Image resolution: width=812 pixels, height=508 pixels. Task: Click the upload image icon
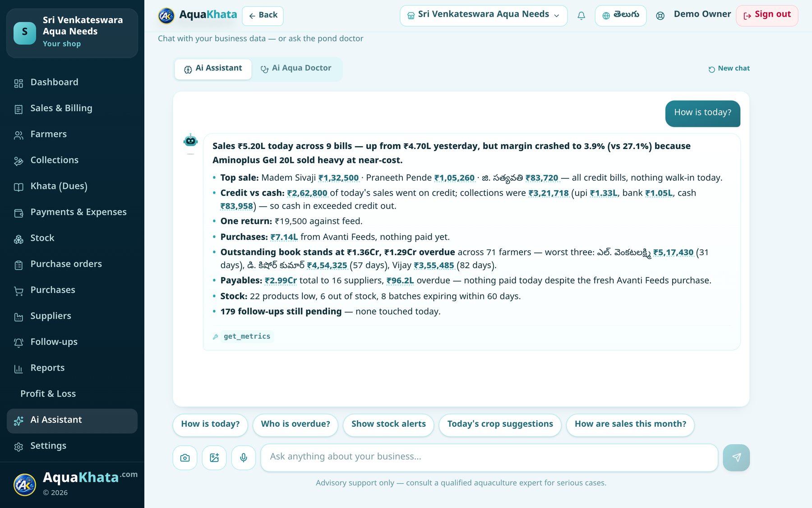pyautogui.click(x=214, y=458)
